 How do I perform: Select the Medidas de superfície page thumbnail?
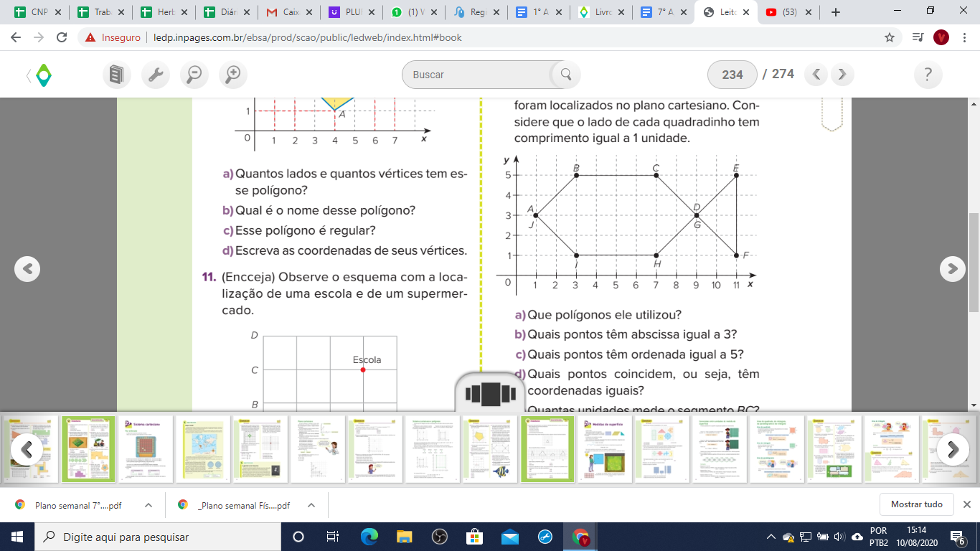pyautogui.click(x=606, y=449)
